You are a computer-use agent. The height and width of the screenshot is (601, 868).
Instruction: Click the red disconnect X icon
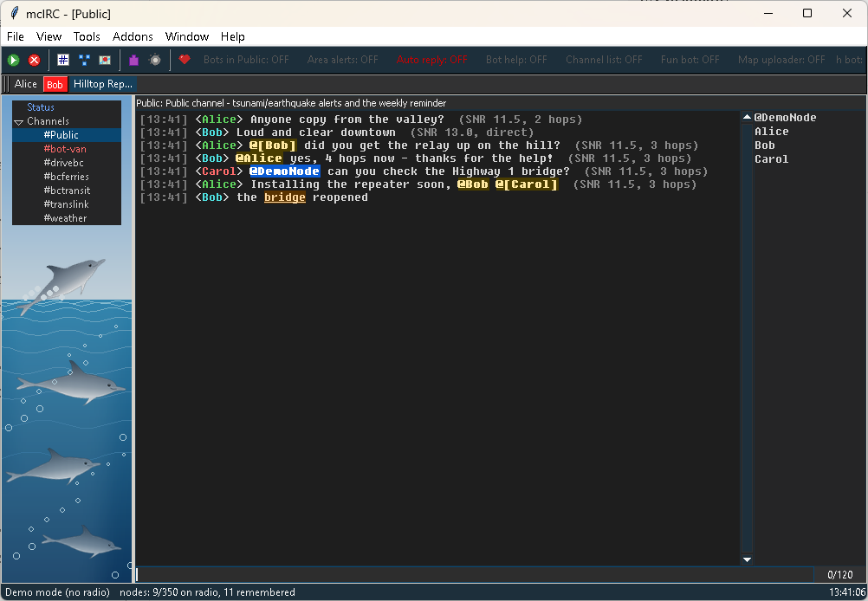(35, 60)
